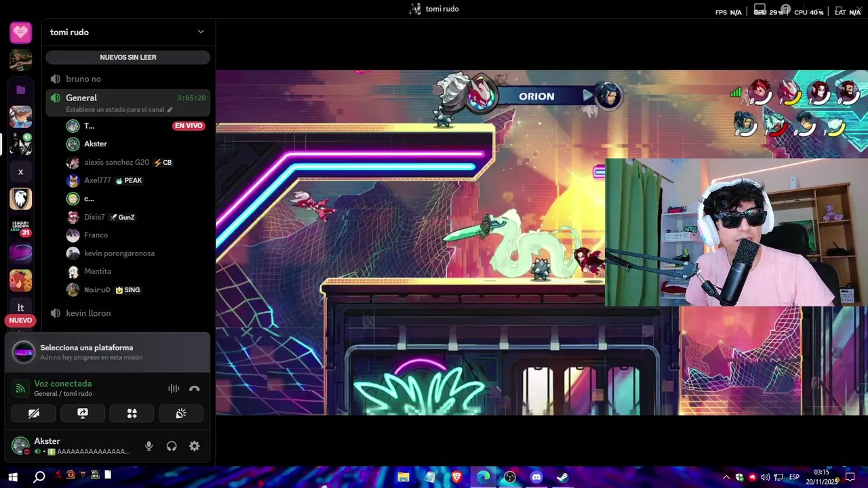
Task: Switch to Discord in taskbar
Action: 536,477
